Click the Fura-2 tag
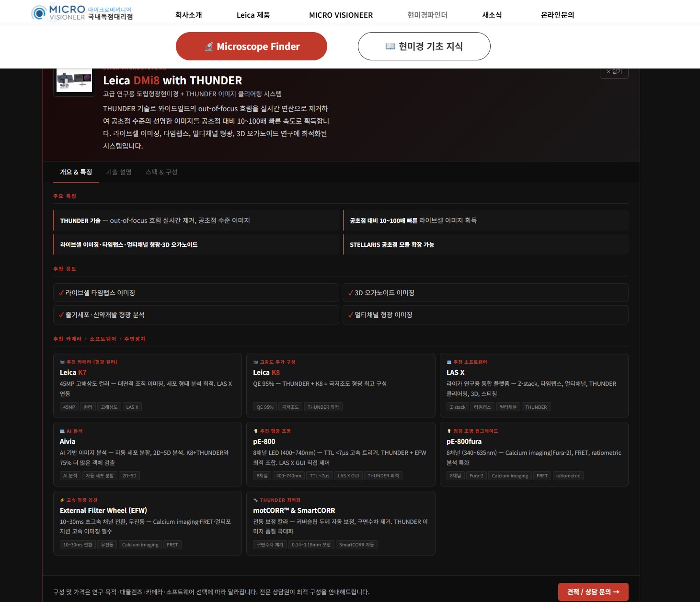The height and width of the screenshot is (602, 700). 477,476
